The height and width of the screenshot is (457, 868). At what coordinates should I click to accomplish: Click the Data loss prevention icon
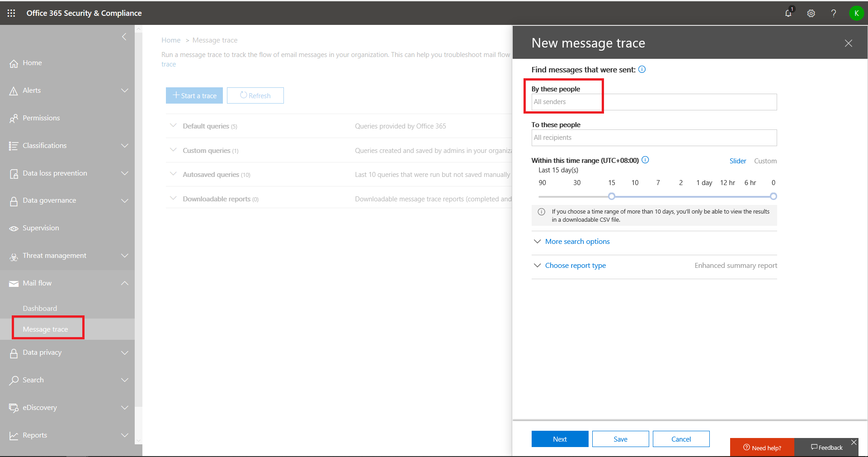(14, 174)
